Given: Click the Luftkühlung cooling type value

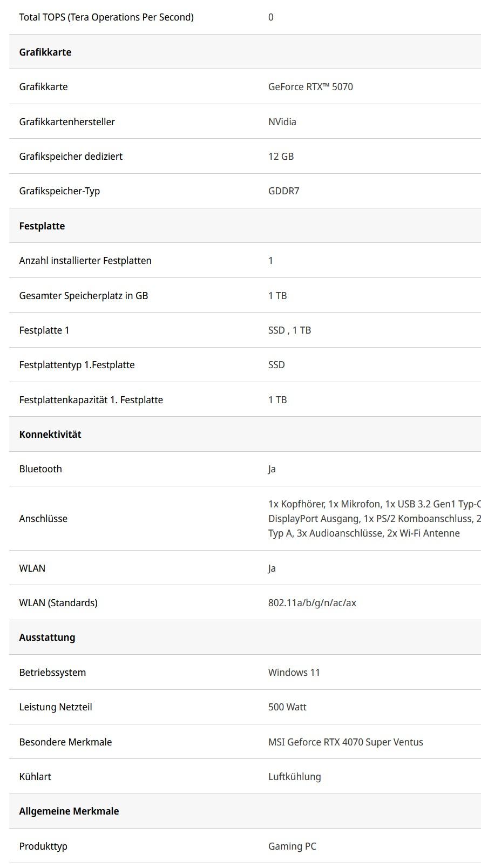Looking at the screenshot, I should point(295,777).
